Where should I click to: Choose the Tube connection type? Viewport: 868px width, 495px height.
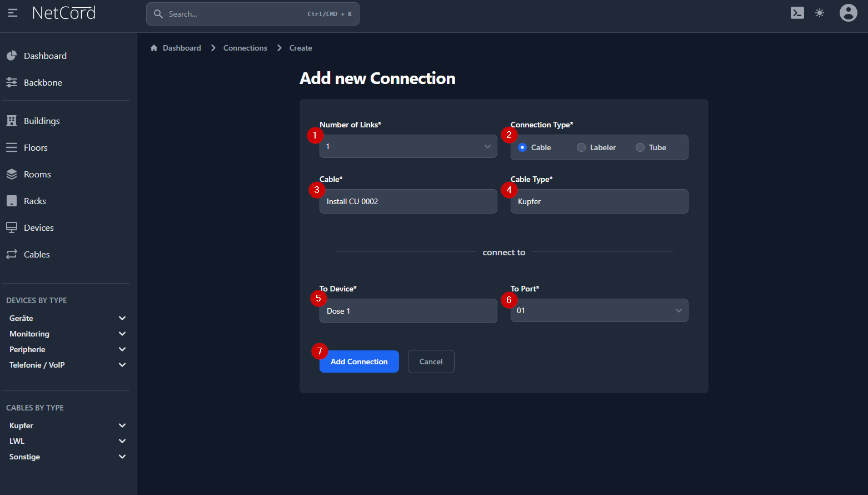coord(640,147)
